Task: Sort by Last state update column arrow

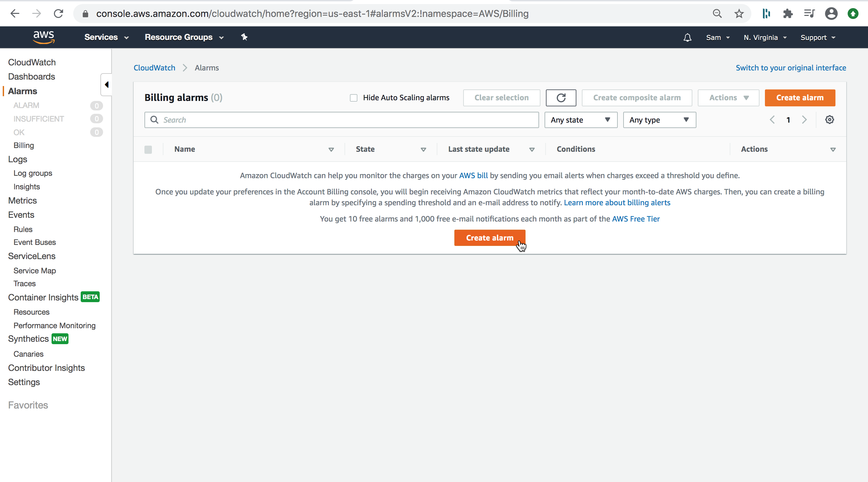Action: 532,149
